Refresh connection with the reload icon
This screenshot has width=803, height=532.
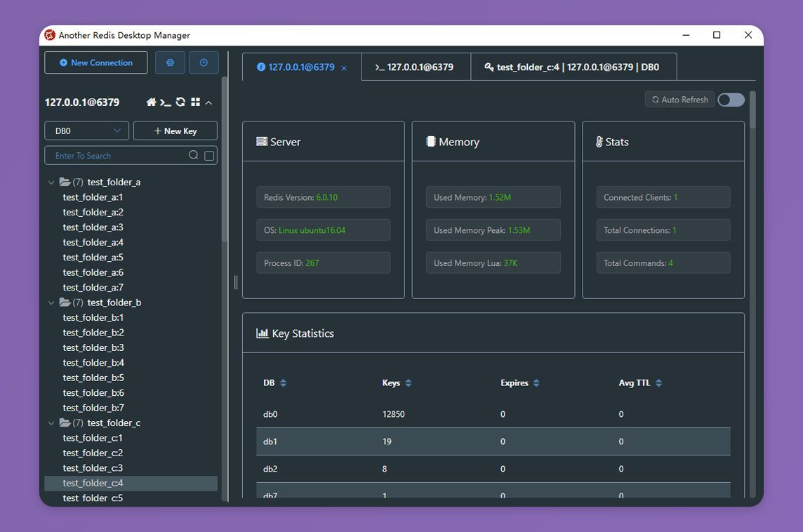(x=180, y=102)
